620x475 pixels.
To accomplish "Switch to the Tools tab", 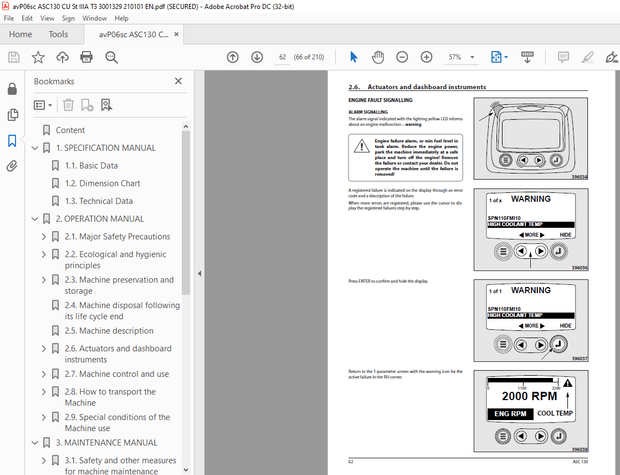I will (58, 34).
